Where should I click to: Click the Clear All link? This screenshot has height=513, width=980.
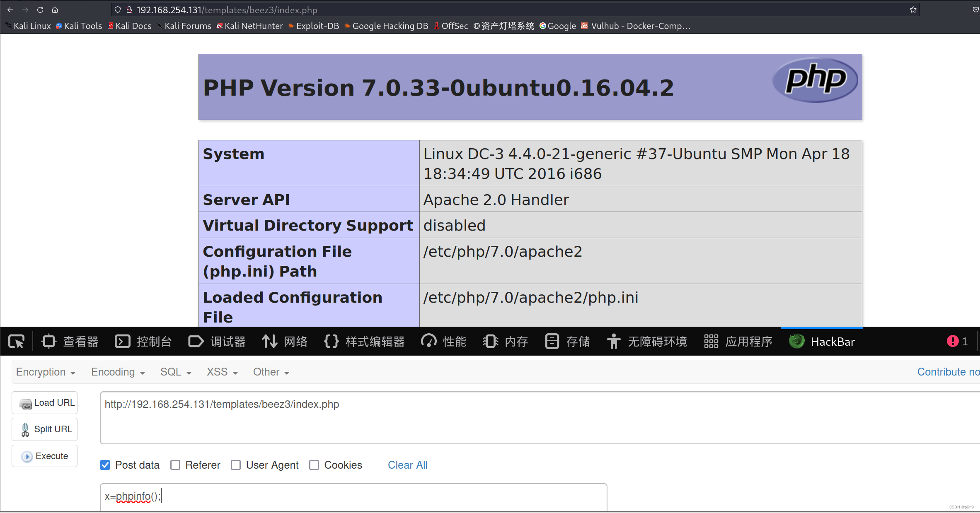coord(407,465)
